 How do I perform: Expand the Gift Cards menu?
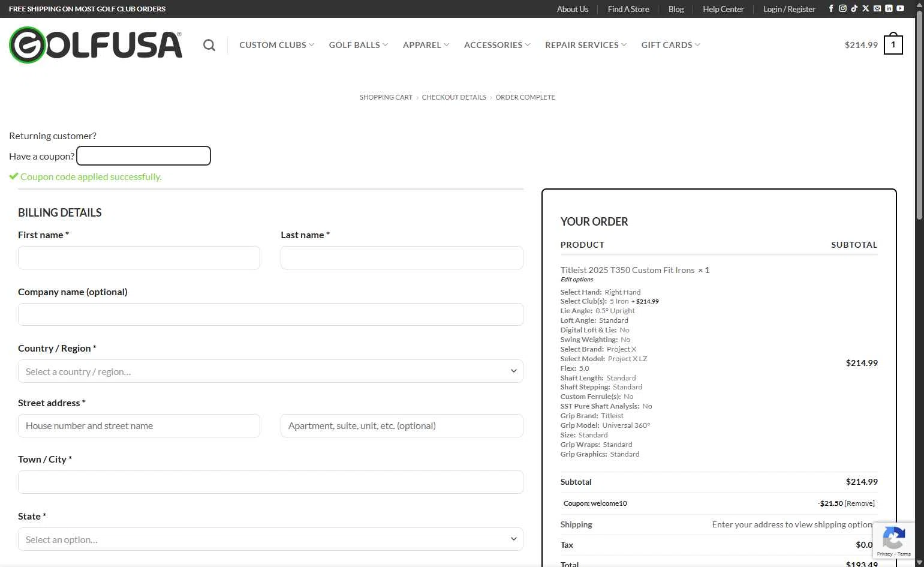670,45
